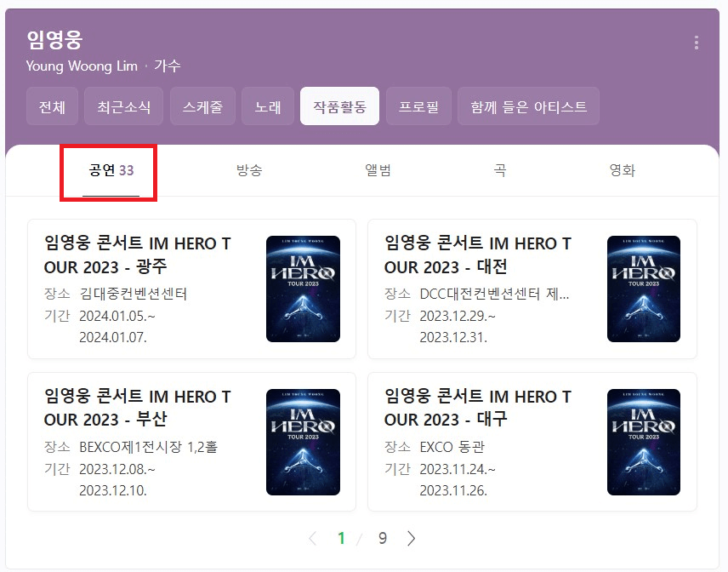Click the 함께 들은 아티스트 button
Viewport: 728px width, 572px height.
(528, 106)
